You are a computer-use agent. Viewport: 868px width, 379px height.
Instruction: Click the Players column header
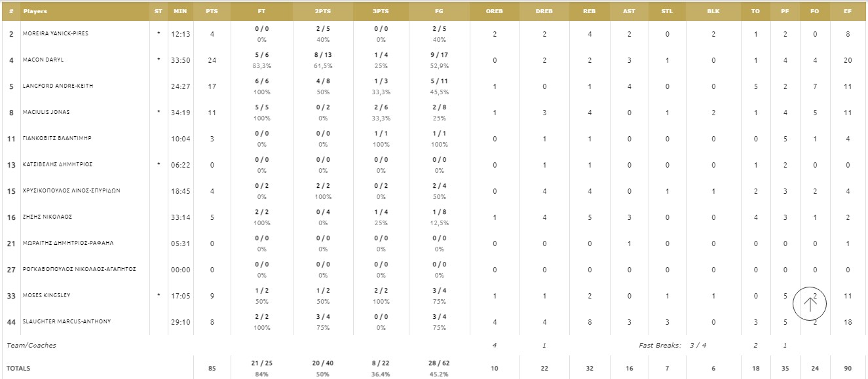pyautogui.click(x=35, y=11)
